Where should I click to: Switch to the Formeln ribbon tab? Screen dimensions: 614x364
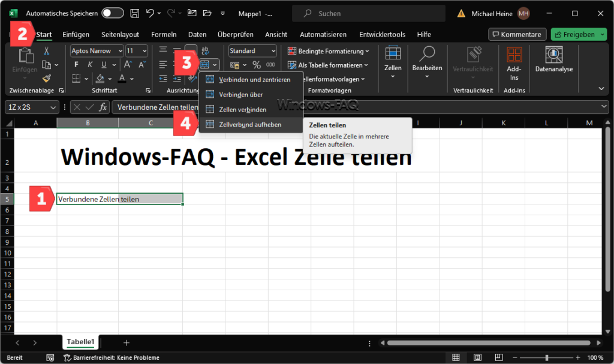pos(164,34)
